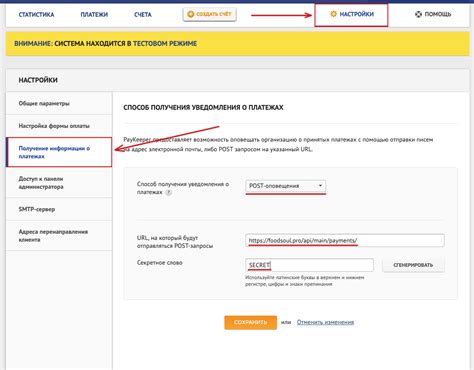Open the Счета tab
Image resolution: width=474 pixels, height=370 pixels.
pos(143,14)
